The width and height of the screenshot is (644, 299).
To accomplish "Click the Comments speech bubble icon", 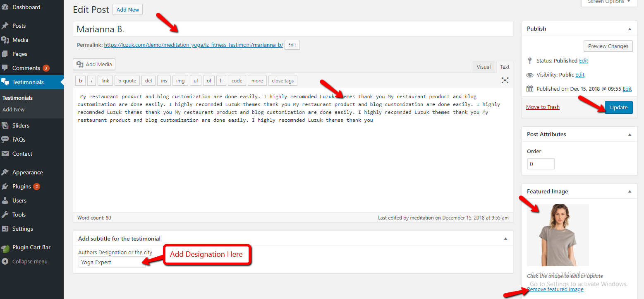I will click(5, 68).
